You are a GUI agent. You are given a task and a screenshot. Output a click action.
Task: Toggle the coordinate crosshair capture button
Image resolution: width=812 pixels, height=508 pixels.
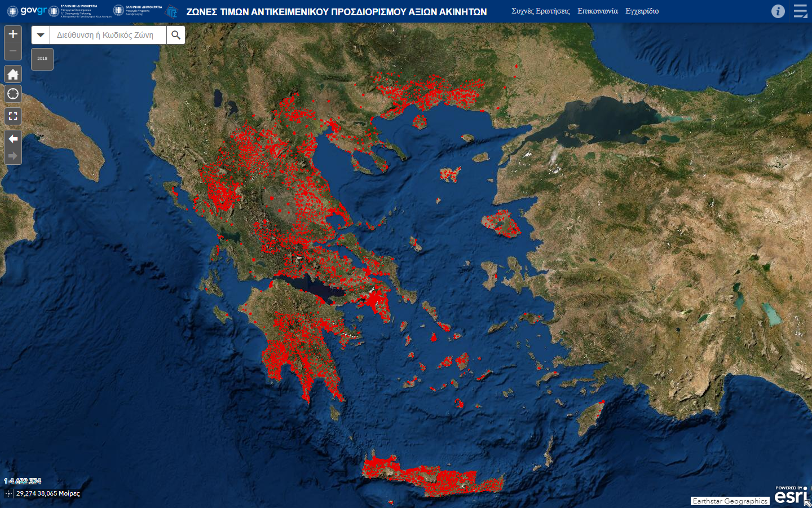point(8,493)
